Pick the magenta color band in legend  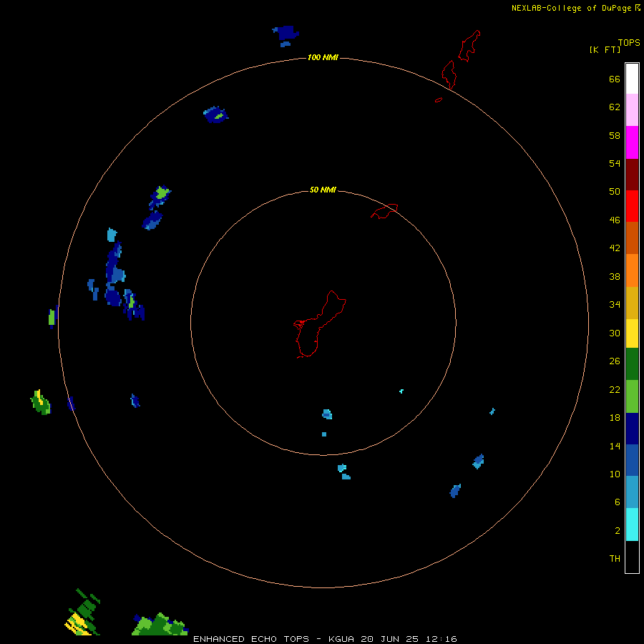point(632,142)
